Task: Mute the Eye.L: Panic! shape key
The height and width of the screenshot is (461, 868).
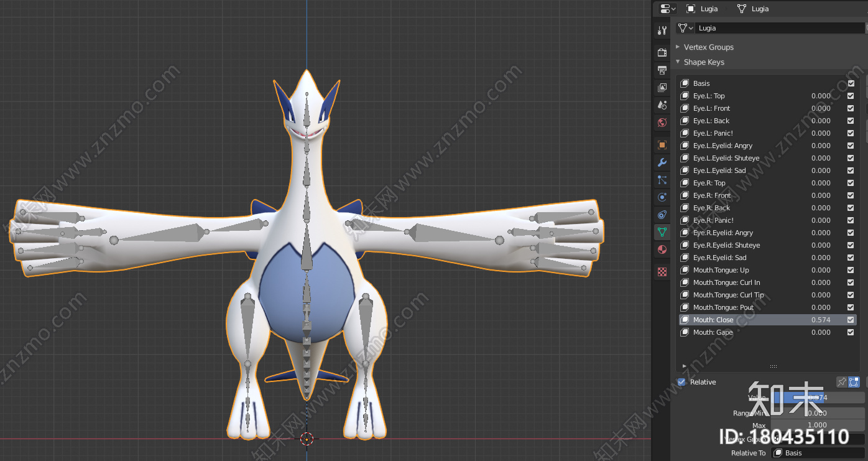Action: point(851,133)
